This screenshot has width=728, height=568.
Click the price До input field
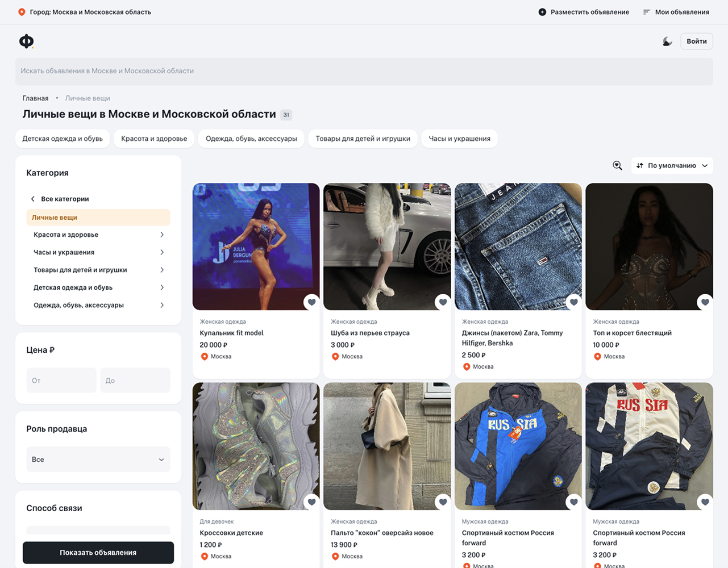[135, 381]
